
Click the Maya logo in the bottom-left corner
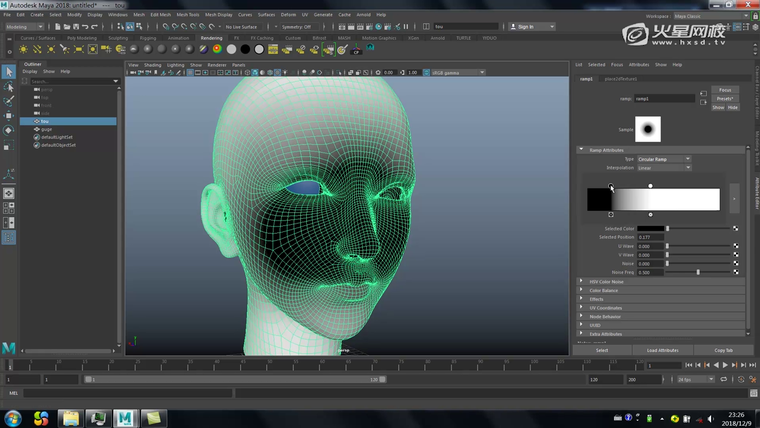9,346
